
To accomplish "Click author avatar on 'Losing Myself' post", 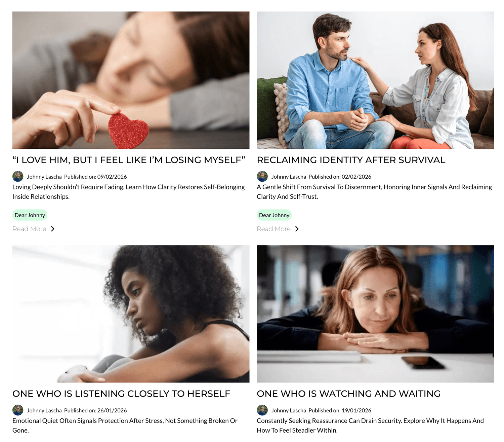I will 18,176.
